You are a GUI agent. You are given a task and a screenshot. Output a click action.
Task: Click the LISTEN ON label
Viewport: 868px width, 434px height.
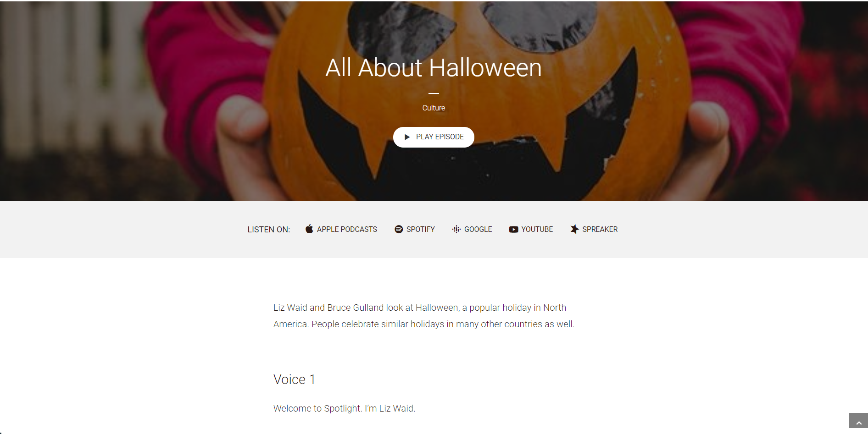[x=268, y=230]
